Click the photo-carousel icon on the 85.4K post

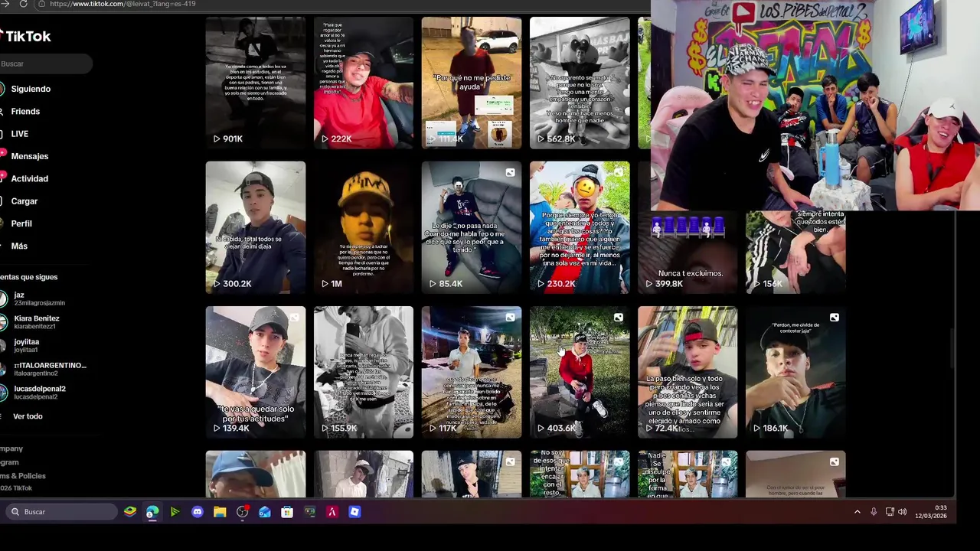[x=510, y=173]
